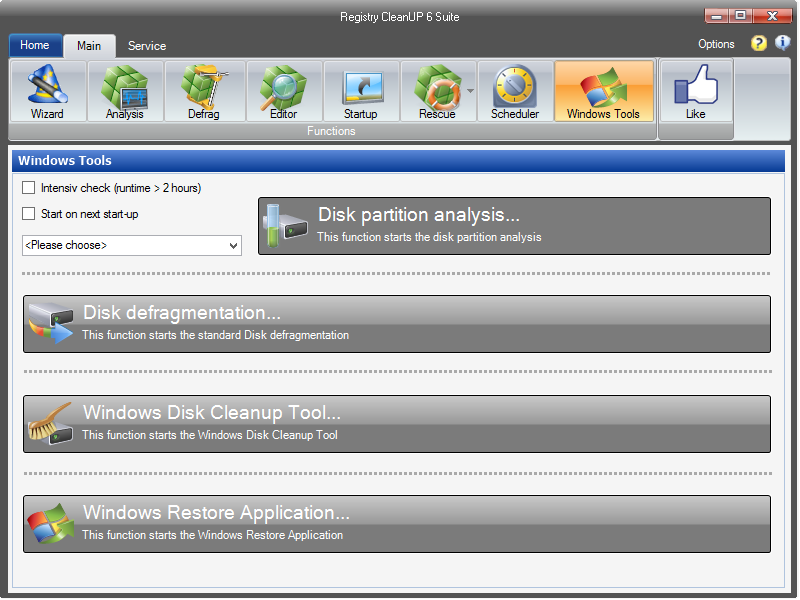Start Disk partition analysis
The image size is (800, 600).
pyautogui.click(x=514, y=226)
